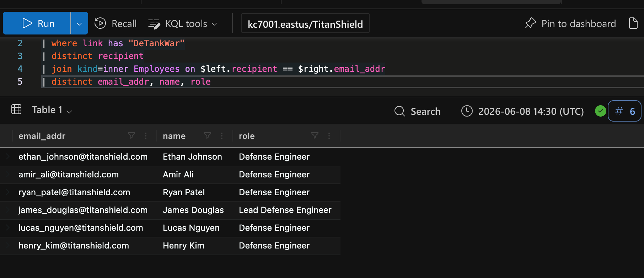The image size is (644, 278).
Task: Place cursor on query line 2 "DeTankWar" string
Action: [x=156, y=43]
